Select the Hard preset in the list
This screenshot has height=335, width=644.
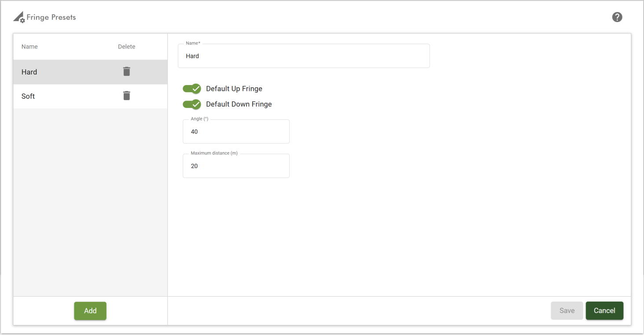pos(29,72)
